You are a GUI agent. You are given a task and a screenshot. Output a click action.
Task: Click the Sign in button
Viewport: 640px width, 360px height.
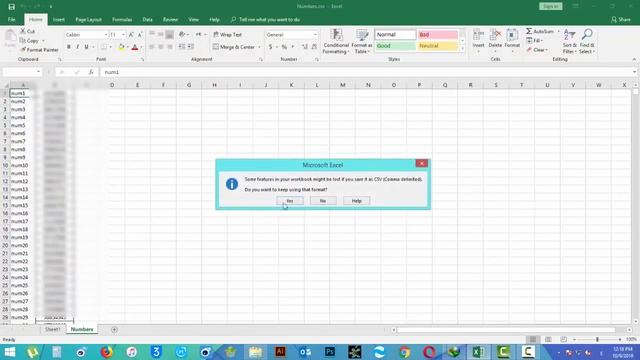(x=551, y=6)
